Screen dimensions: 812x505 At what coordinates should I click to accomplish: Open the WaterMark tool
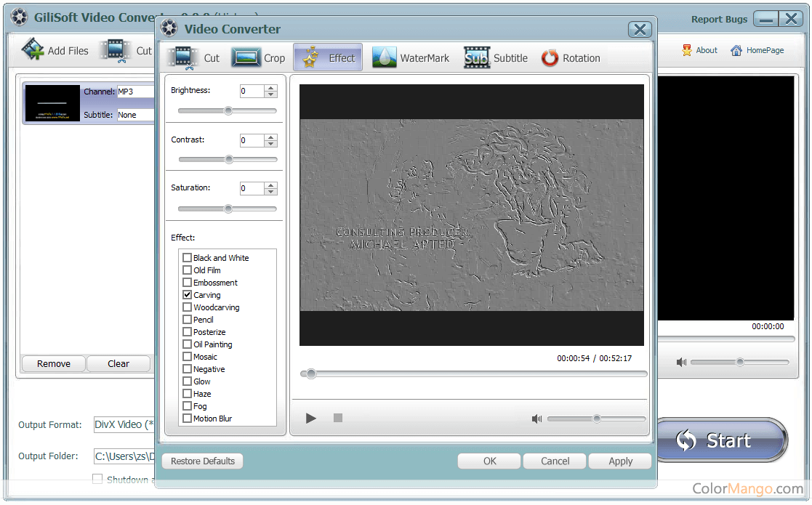point(411,58)
